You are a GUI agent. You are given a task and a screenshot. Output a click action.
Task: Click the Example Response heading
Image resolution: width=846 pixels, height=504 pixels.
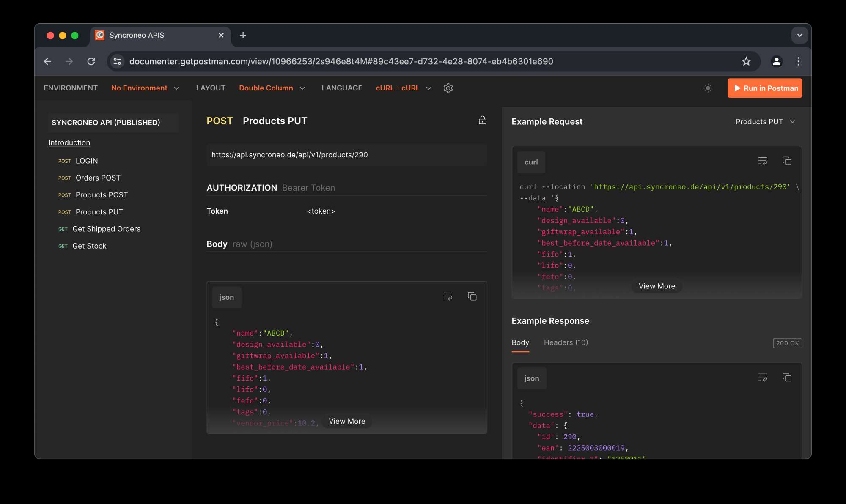point(550,321)
